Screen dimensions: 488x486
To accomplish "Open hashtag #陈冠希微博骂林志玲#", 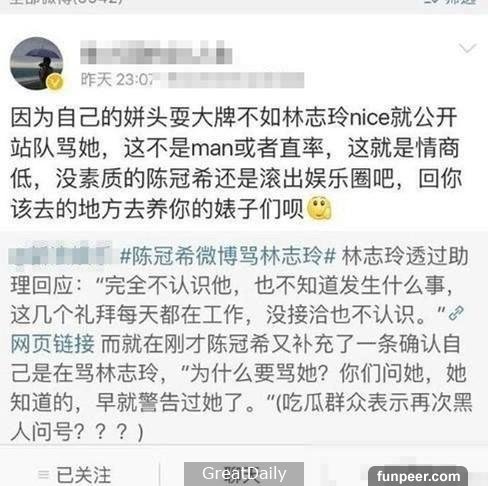I will [228, 256].
